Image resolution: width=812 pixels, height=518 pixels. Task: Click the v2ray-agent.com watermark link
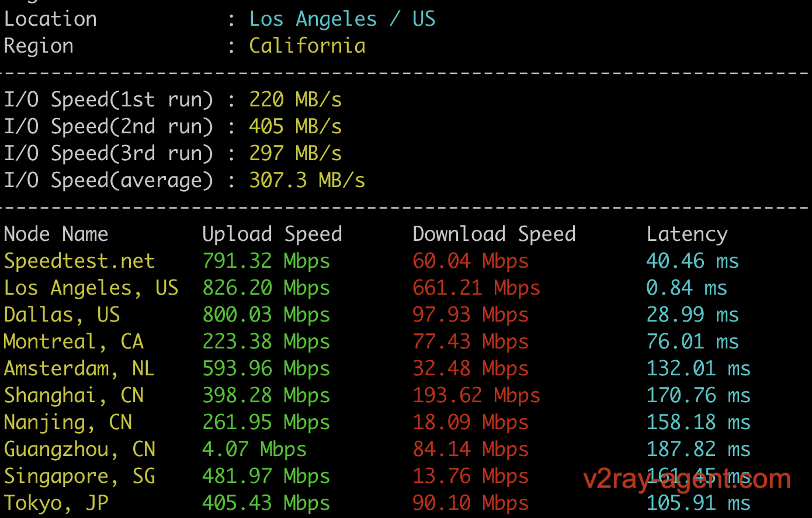(x=687, y=479)
